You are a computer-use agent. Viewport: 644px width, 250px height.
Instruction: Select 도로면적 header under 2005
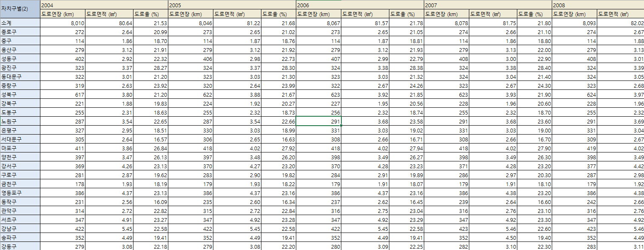(237, 14)
